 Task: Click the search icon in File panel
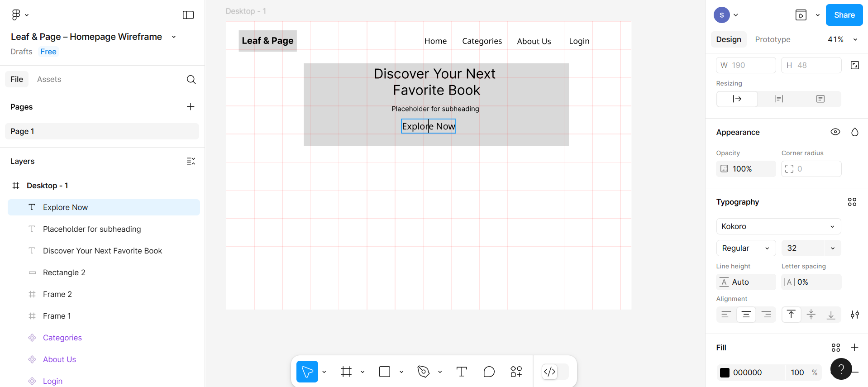point(191,79)
